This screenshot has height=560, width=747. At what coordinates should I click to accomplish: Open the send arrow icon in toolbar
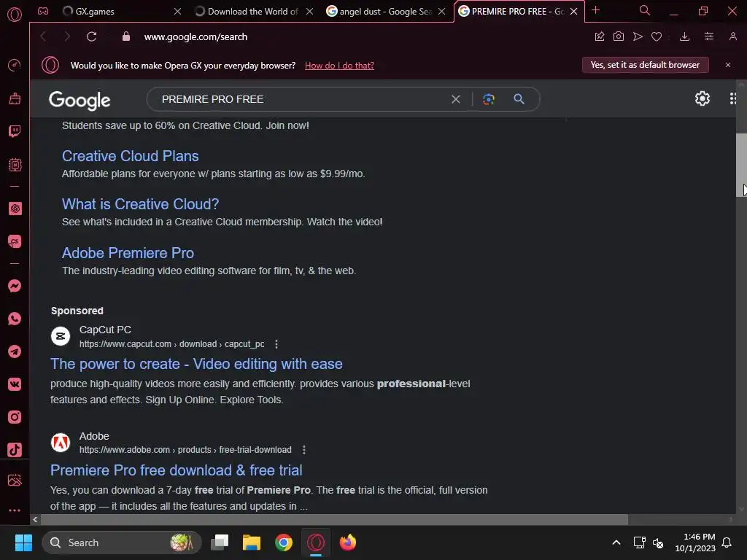click(638, 36)
